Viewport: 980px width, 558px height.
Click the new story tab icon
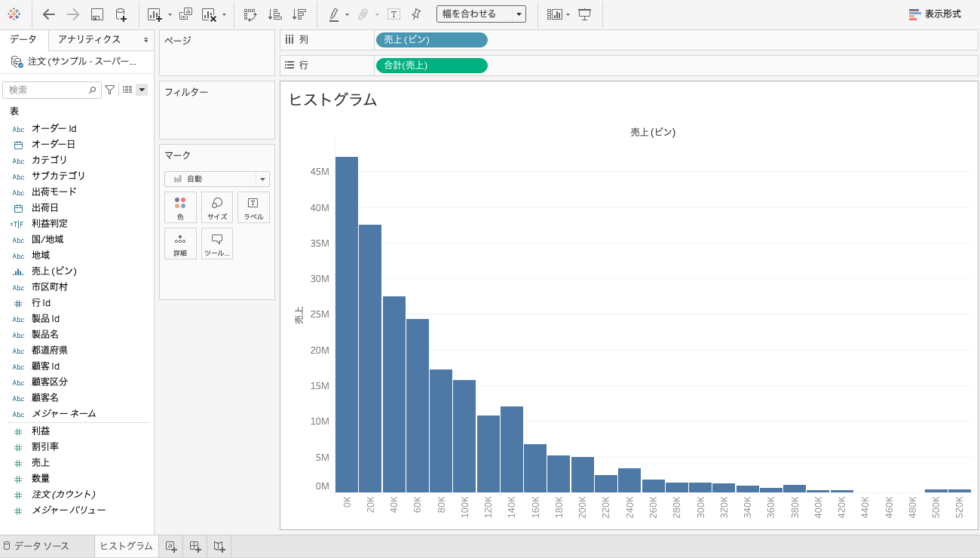click(219, 547)
